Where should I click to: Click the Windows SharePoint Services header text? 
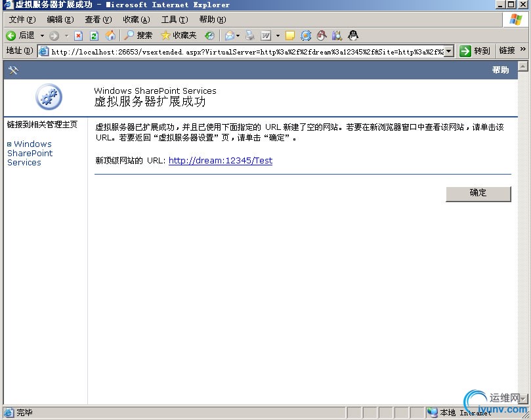[155, 91]
